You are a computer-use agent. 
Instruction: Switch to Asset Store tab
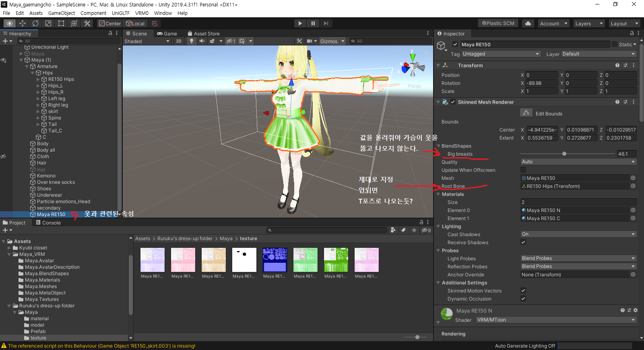tap(204, 33)
